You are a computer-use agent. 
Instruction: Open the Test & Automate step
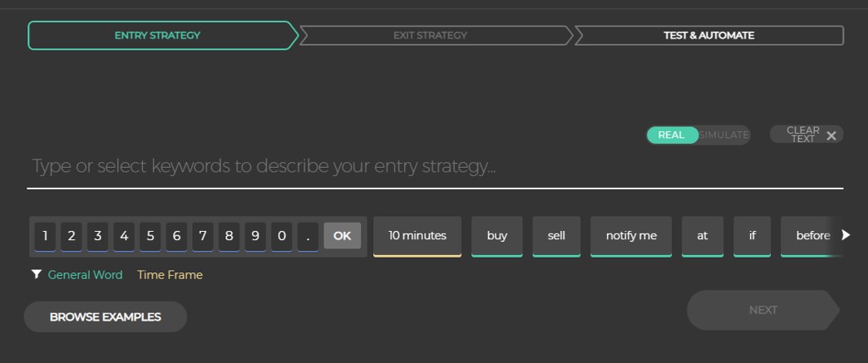click(708, 36)
